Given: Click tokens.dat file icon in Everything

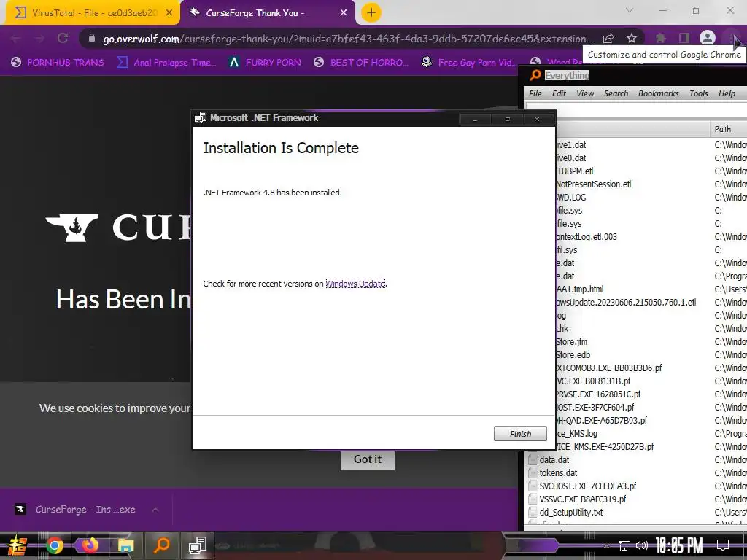Looking at the screenshot, I should (533, 473).
